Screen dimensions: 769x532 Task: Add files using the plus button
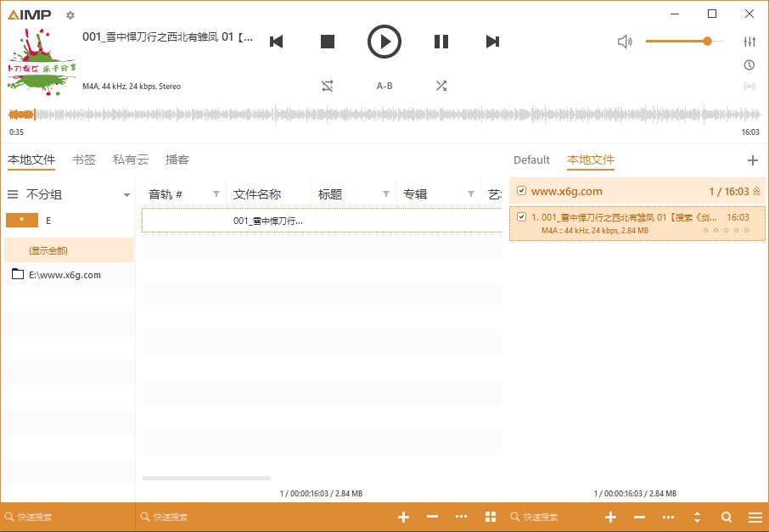[403, 517]
